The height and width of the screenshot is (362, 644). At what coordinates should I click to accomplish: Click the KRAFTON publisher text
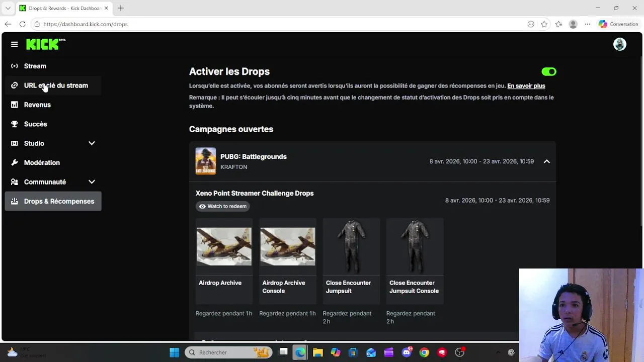click(x=234, y=167)
